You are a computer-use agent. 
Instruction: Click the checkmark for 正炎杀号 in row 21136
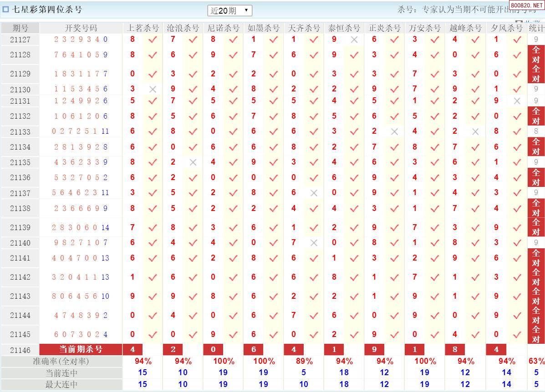(x=394, y=178)
